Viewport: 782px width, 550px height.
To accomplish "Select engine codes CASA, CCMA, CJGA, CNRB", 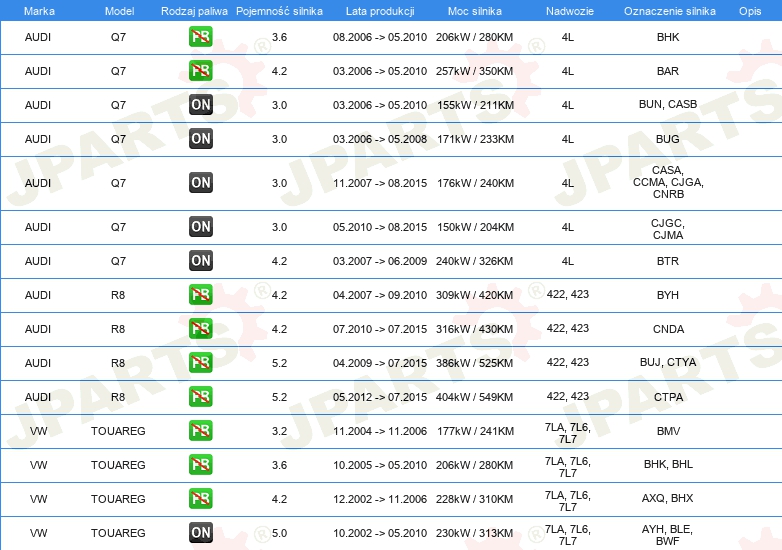I will click(x=668, y=182).
